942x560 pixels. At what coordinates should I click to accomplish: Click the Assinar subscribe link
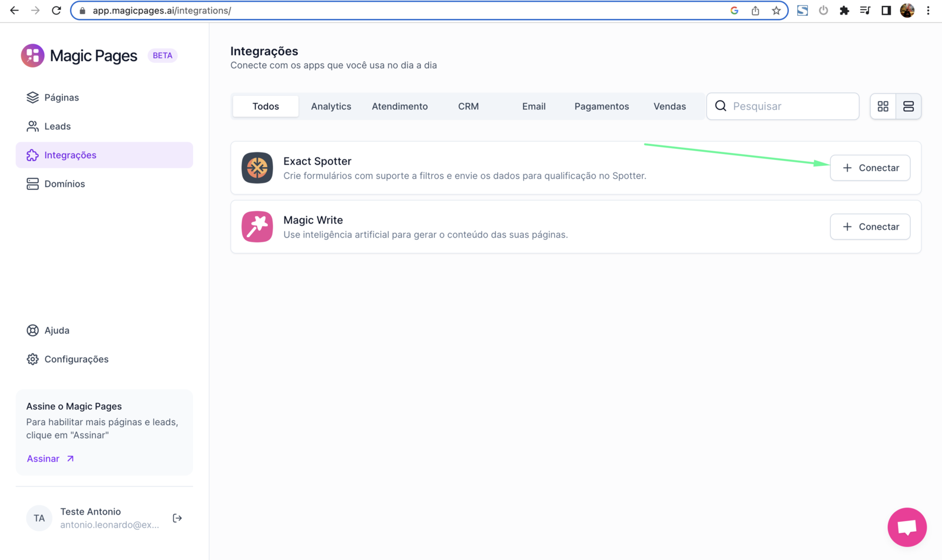[x=50, y=459]
